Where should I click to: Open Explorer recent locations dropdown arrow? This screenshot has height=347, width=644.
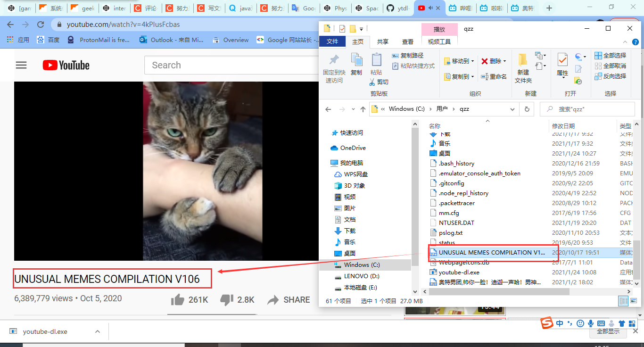click(x=353, y=109)
